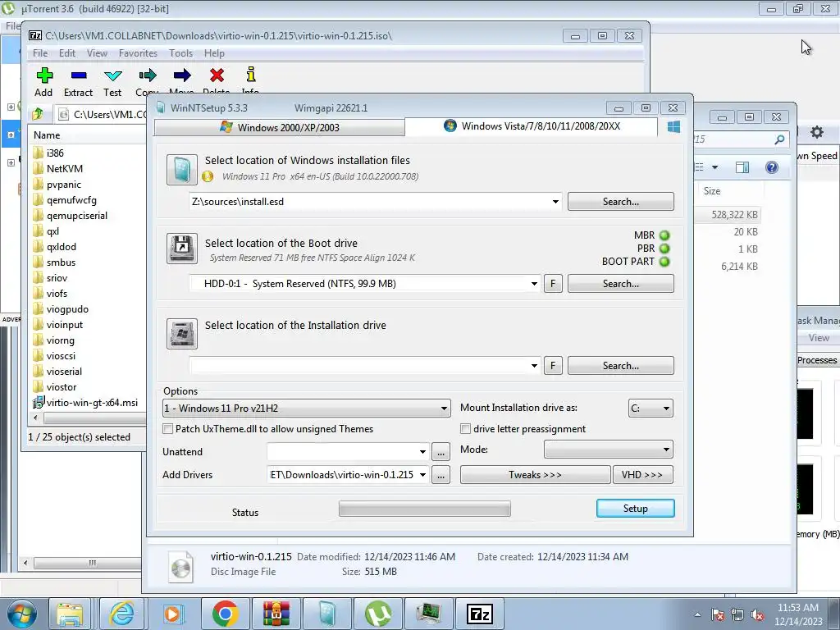The image size is (840, 630).
Task: Open the Unattend dropdown
Action: coord(422,452)
